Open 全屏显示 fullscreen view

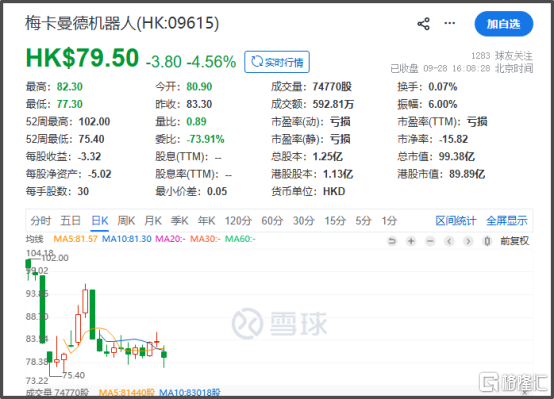point(507,221)
